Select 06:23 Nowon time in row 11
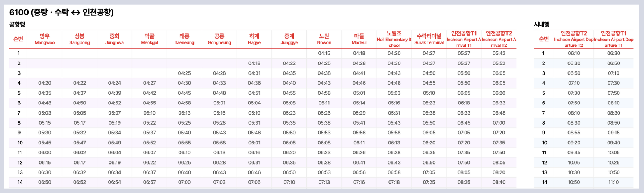Image resolution: width=644 pixels, height=193 pixels. coord(324,153)
